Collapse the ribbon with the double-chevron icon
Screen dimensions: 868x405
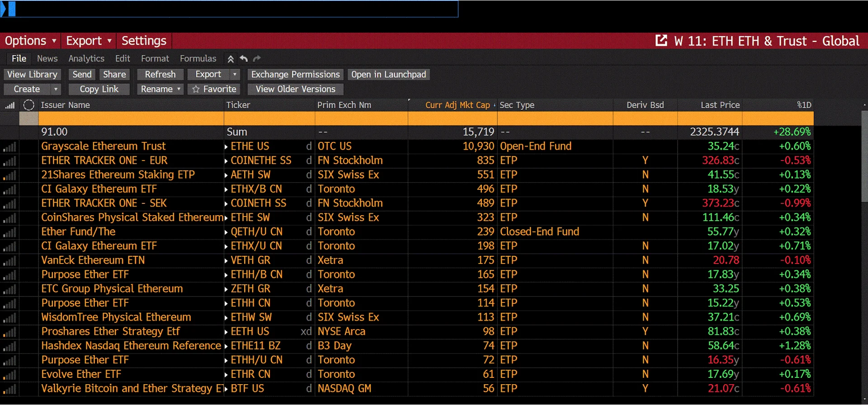231,59
